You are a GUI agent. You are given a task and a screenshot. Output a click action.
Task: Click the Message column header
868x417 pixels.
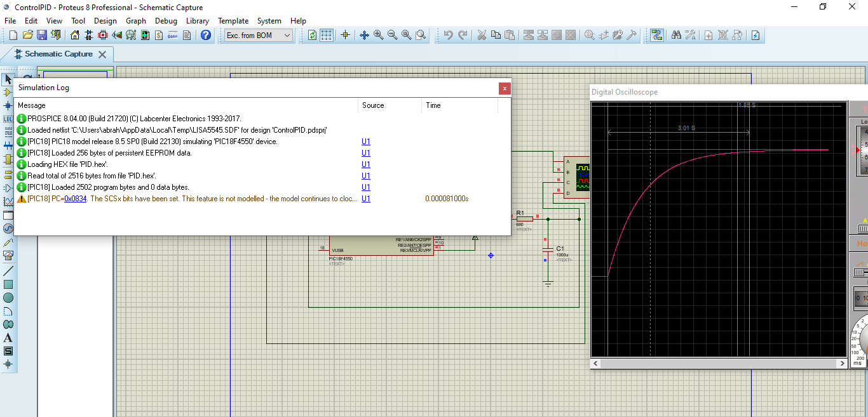coord(32,105)
